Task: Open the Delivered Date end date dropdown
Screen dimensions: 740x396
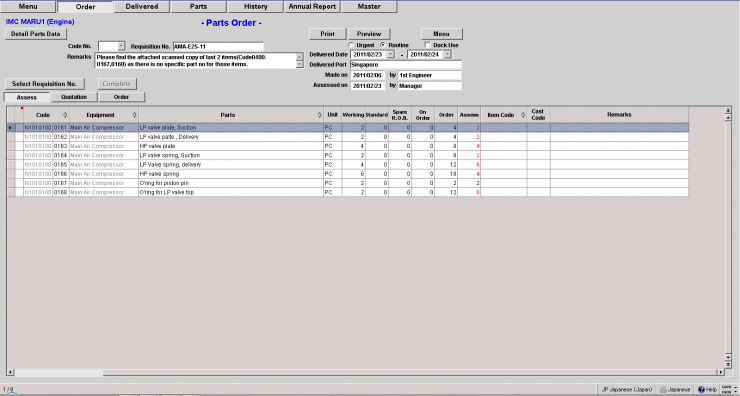Action: click(x=447, y=54)
